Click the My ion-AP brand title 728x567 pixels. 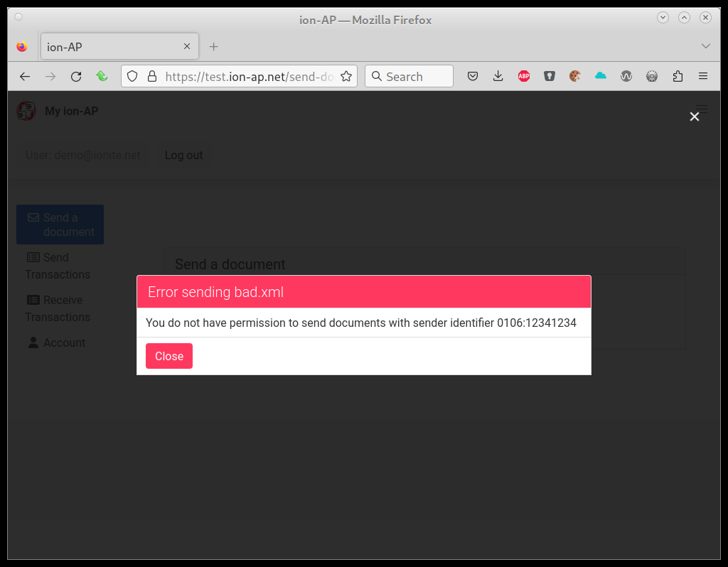pos(72,112)
